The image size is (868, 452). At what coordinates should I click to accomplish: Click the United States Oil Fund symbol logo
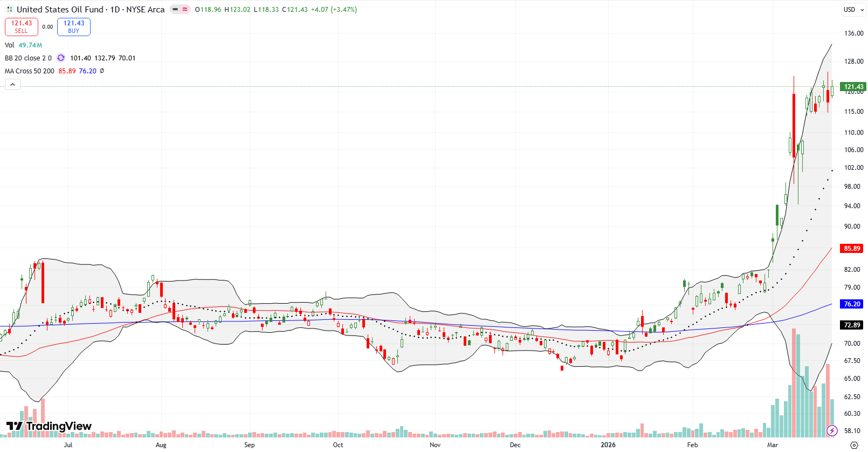[x=9, y=9]
